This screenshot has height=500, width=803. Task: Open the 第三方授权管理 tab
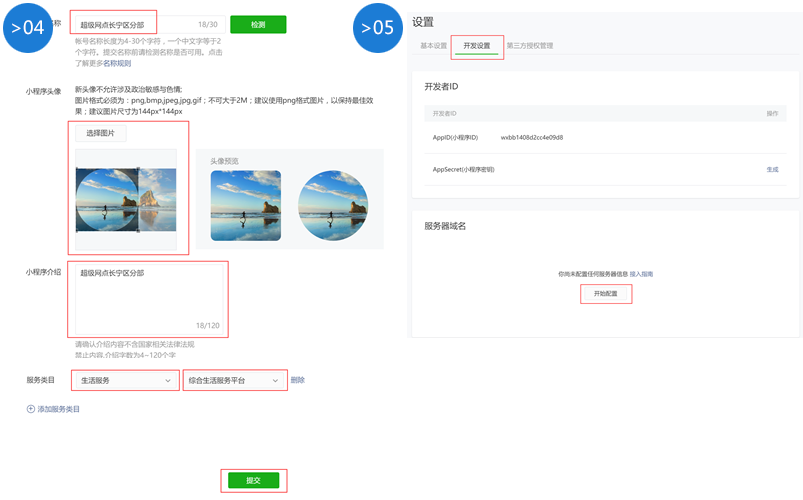click(x=529, y=46)
